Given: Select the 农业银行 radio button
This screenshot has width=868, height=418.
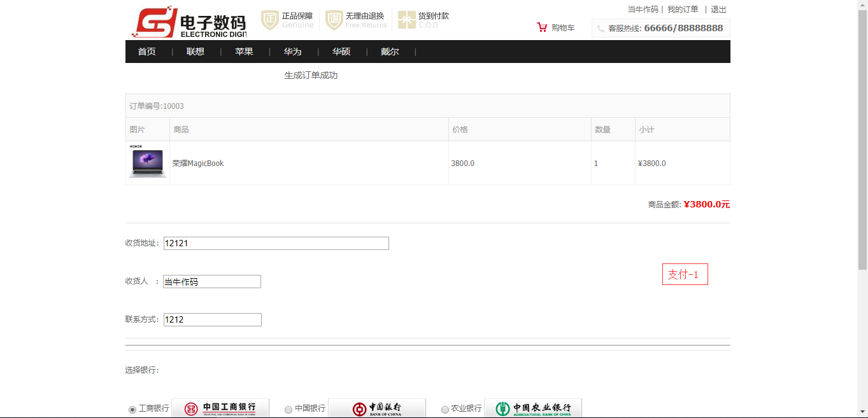Looking at the screenshot, I should coord(445,410).
